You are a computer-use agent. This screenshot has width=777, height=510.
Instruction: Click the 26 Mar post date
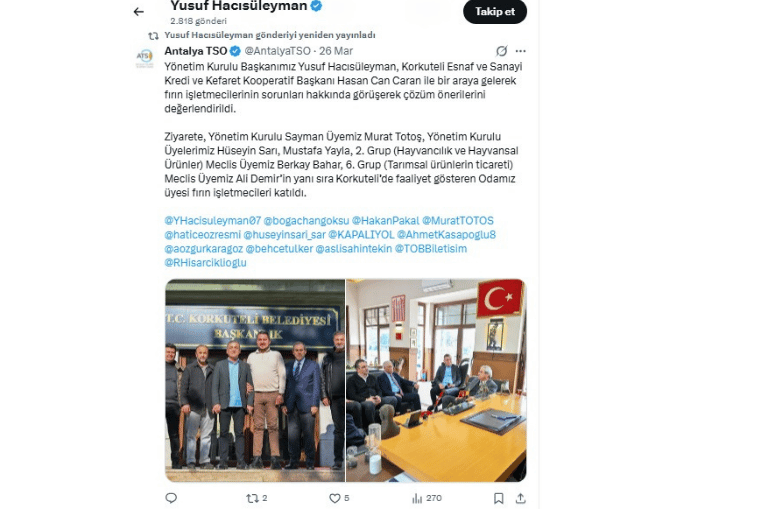tap(336, 51)
